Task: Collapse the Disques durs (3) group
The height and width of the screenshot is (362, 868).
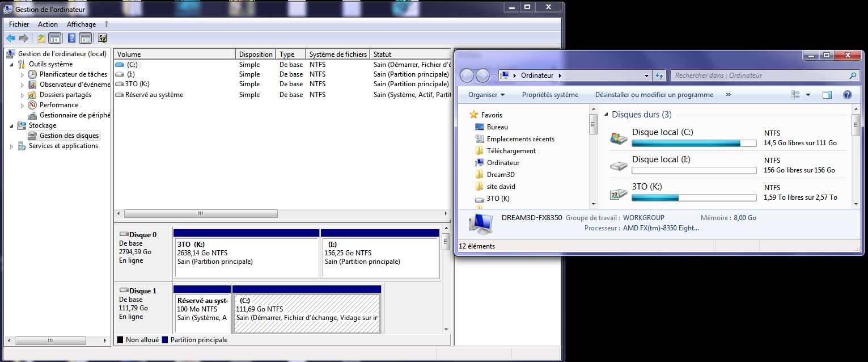Action: 606,115
